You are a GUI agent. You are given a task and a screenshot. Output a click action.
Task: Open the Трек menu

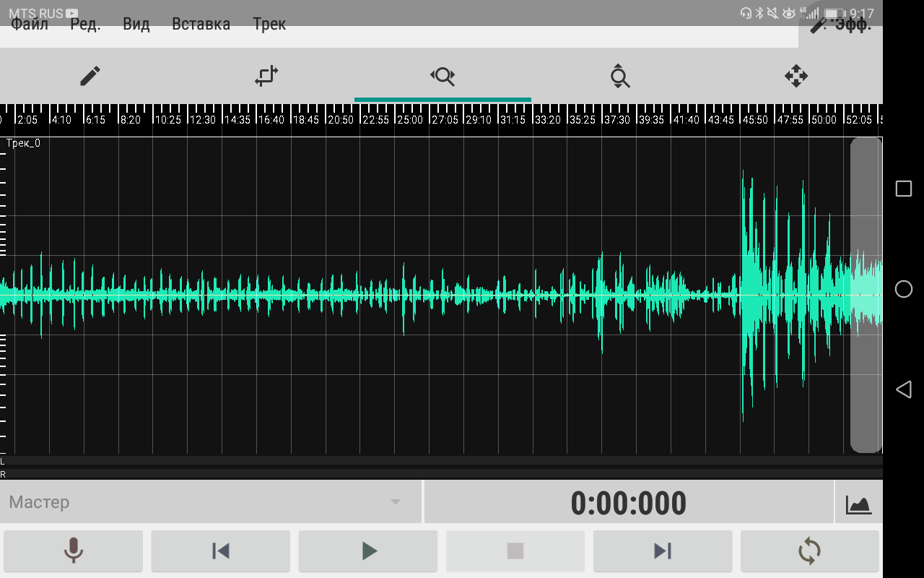(x=269, y=24)
